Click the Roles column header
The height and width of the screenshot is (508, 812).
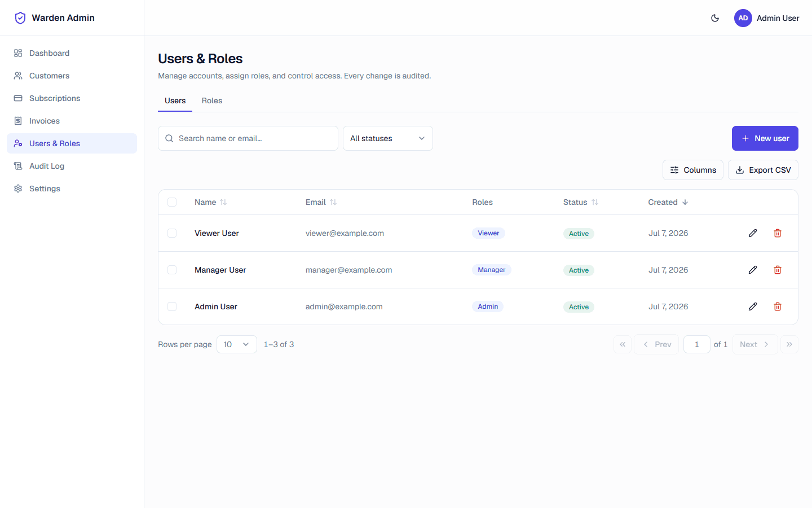coord(482,202)
